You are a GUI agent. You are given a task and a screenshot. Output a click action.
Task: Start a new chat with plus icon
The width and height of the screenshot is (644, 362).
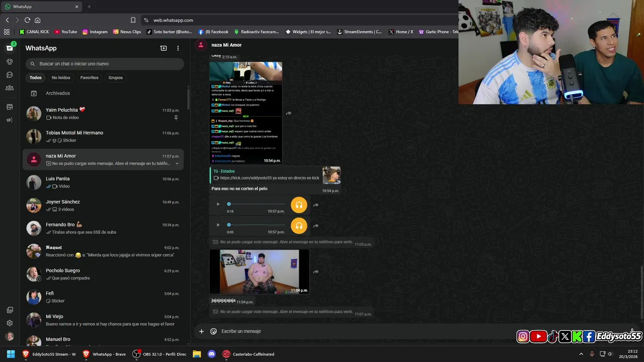(x=164, y=48)
